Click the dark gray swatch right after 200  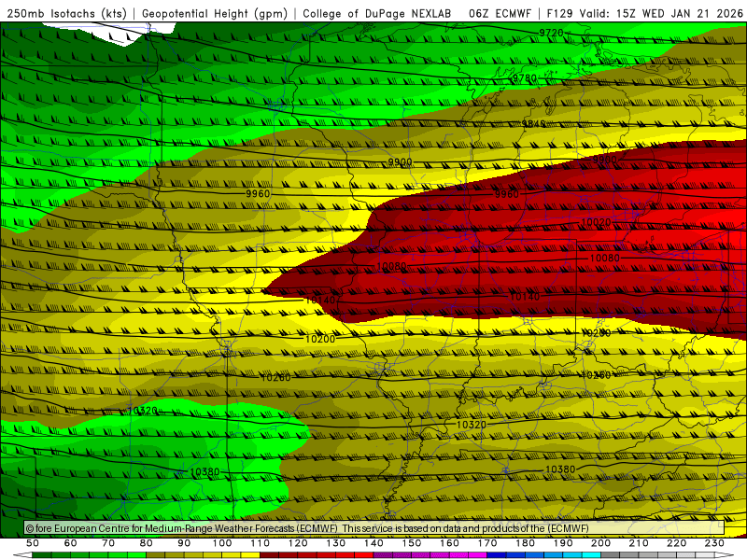[611, 555]
